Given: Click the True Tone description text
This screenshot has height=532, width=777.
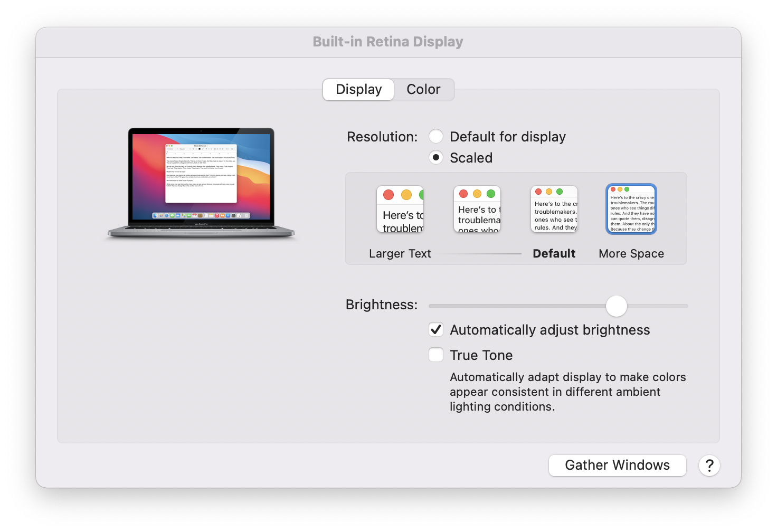Looking at the screenshot, I should click(568, 392).
